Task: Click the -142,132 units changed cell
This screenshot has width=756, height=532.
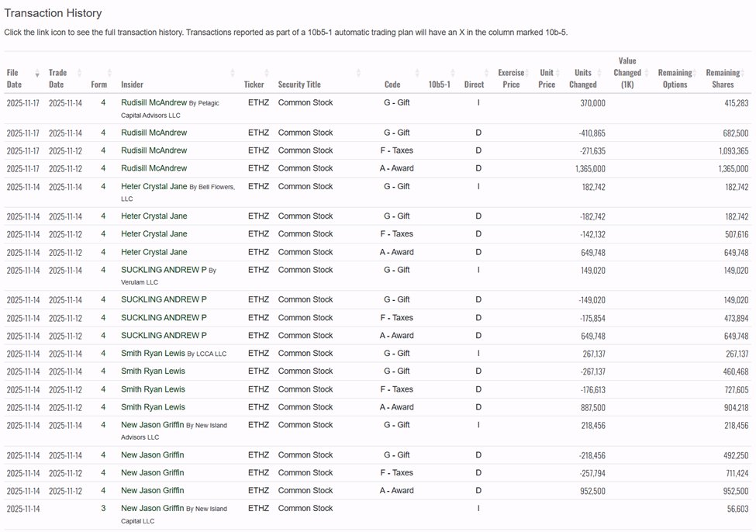Action: (x=592, y=234)
